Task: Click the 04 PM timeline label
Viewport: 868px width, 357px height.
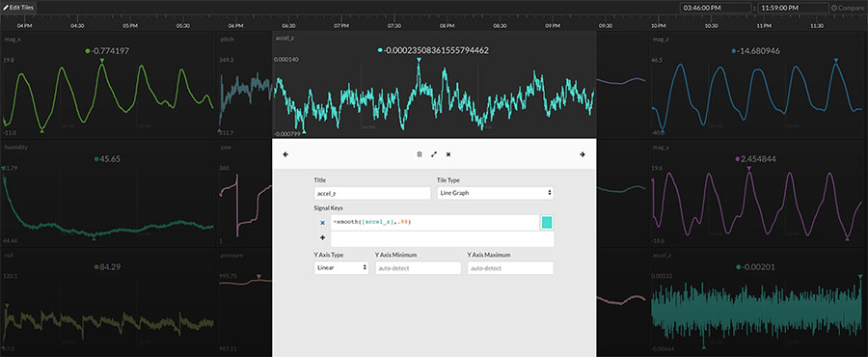Action: (24, 26)
